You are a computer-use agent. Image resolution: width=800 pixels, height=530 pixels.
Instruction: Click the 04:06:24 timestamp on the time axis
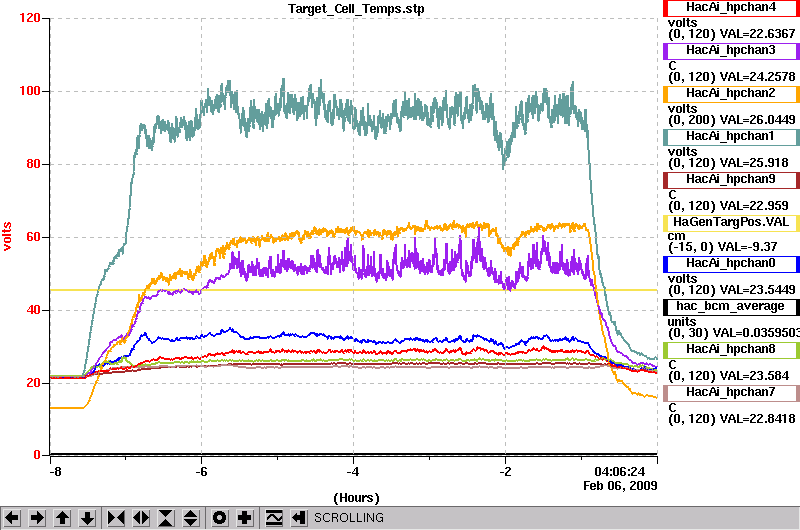click(619, 472)
